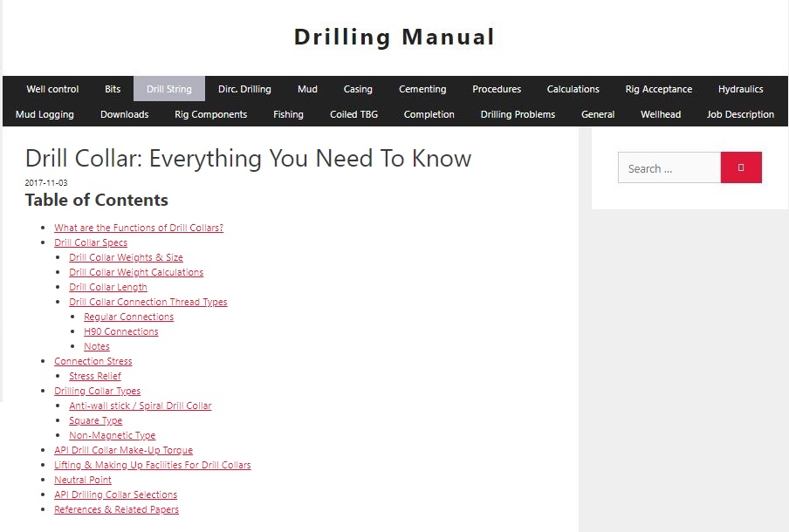Open the Hydraulics menu item

[741, 89]
